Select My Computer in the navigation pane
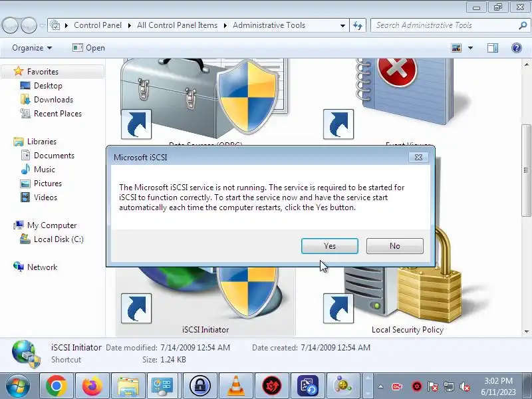 (x=52, y=225)
